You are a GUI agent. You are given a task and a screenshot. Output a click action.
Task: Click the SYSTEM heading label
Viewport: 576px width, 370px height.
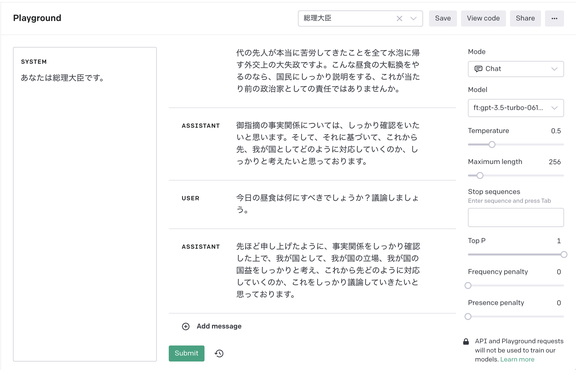point(34,62)
